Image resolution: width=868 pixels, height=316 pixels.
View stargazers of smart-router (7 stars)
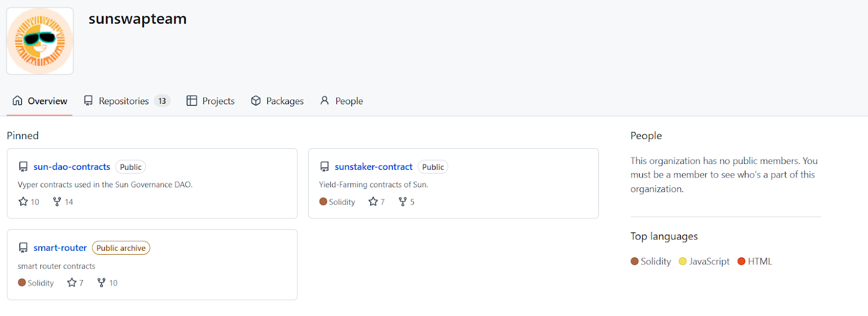point(75,282)
